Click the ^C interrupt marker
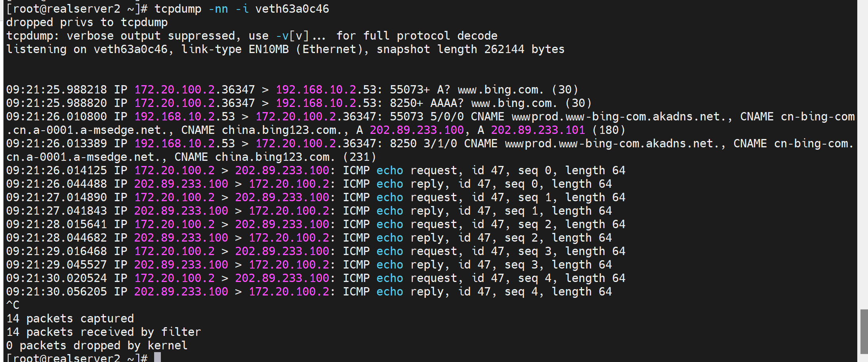Viewport: 868px width, 362px height. [13, 305]
